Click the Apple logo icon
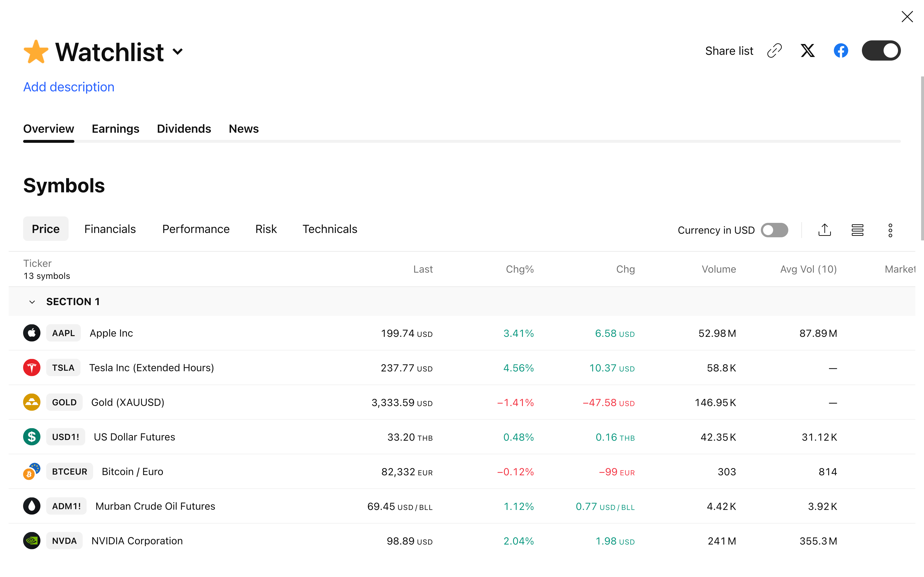 coord(32,333)
